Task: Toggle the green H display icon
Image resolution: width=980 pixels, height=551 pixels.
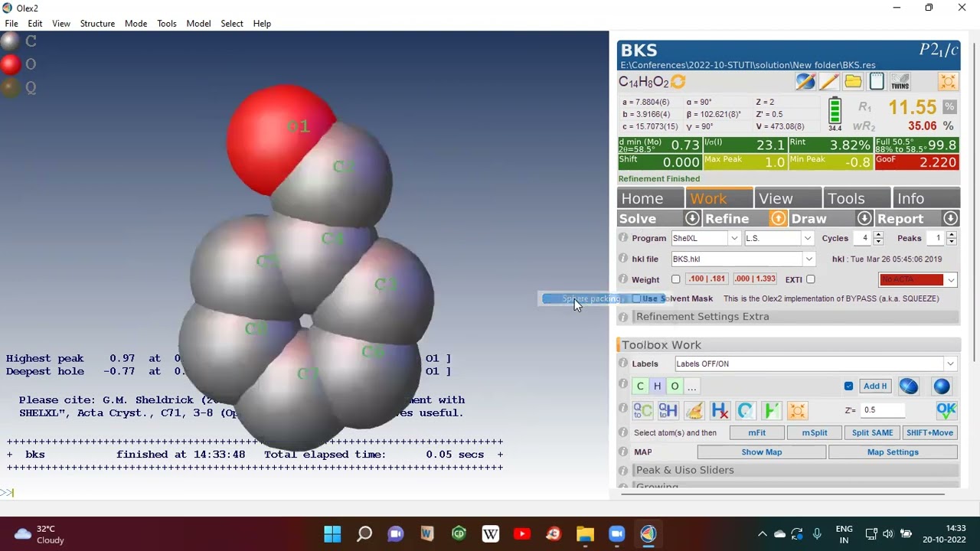Action: pyautogui.click(x=771, y=411)
